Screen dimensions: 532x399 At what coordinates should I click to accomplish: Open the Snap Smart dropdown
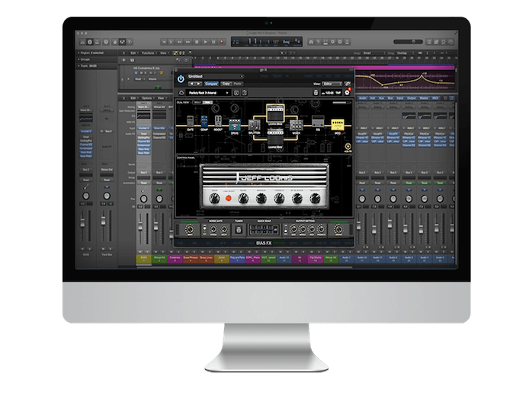click(x=374, y=53)
